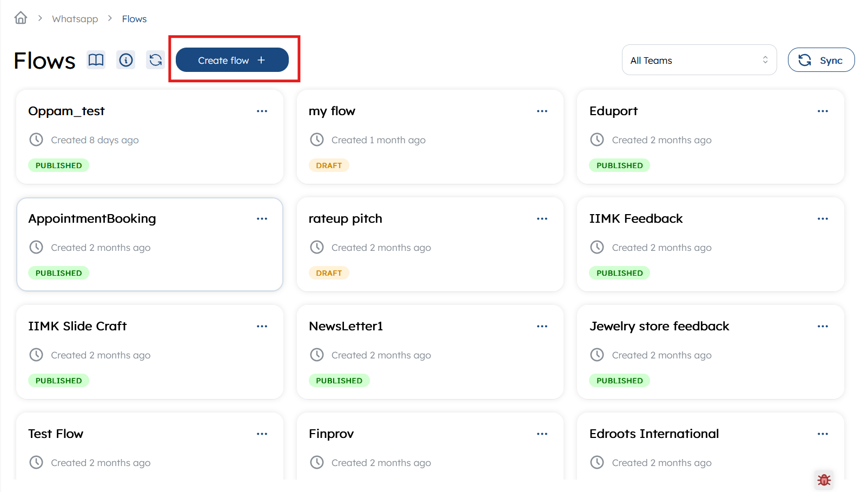Open the Jewelry store feedback card's three-dot menu
The height and width of the screenshot is (492, 868).
(823, 326)
